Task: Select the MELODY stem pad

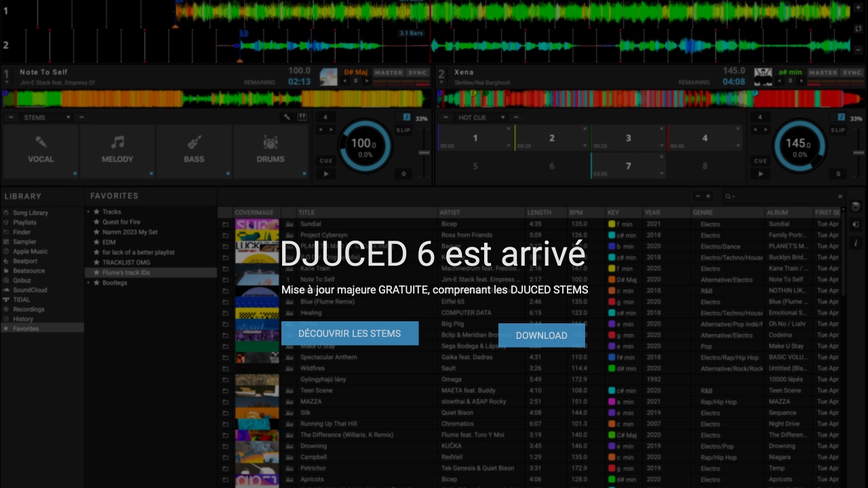Action: tap(117, 151)
